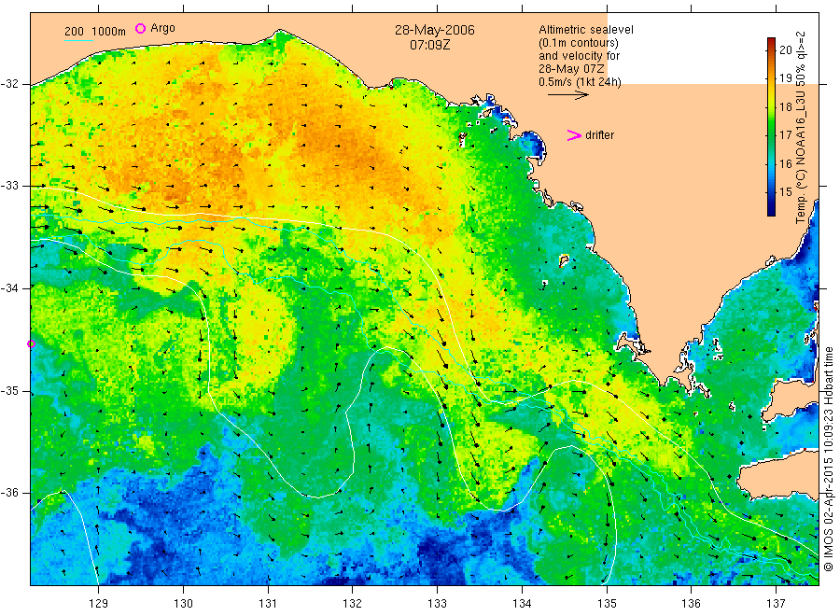Click the longitude label 135
840x616 pixels.
click(607, 604)
